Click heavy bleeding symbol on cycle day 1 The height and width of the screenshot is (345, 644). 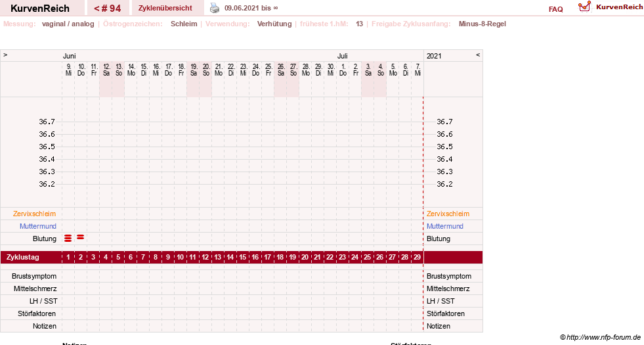click(x=68, y=238)
